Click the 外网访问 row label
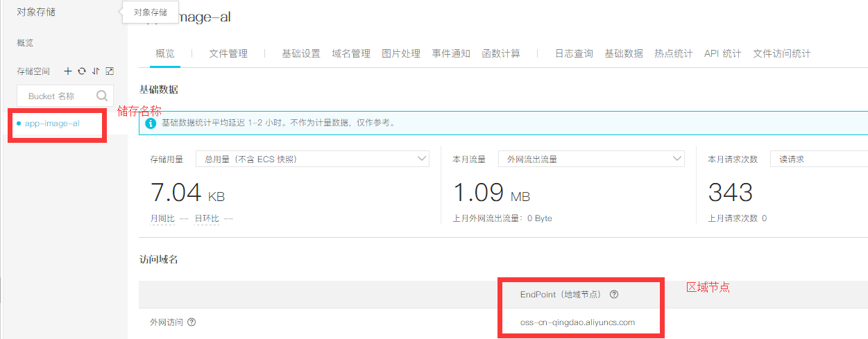The height and width of the screenshot is (339, 868). (x=167, y=322)
